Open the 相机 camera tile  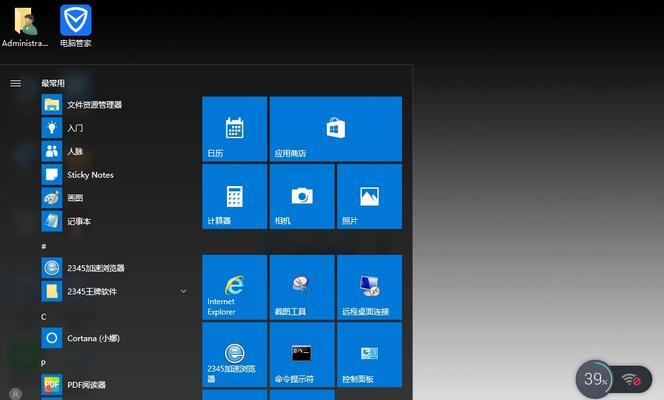point(302,196)
